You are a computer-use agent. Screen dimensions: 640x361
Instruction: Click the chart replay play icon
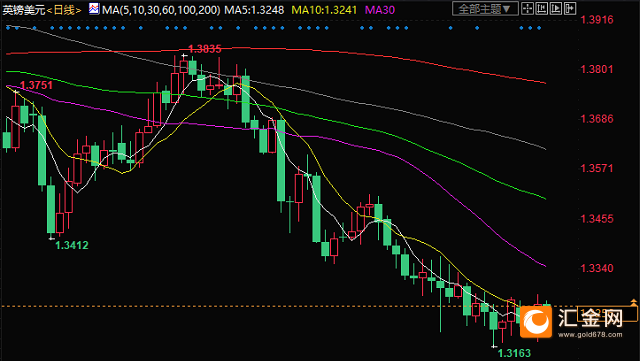tap(556, 9)
